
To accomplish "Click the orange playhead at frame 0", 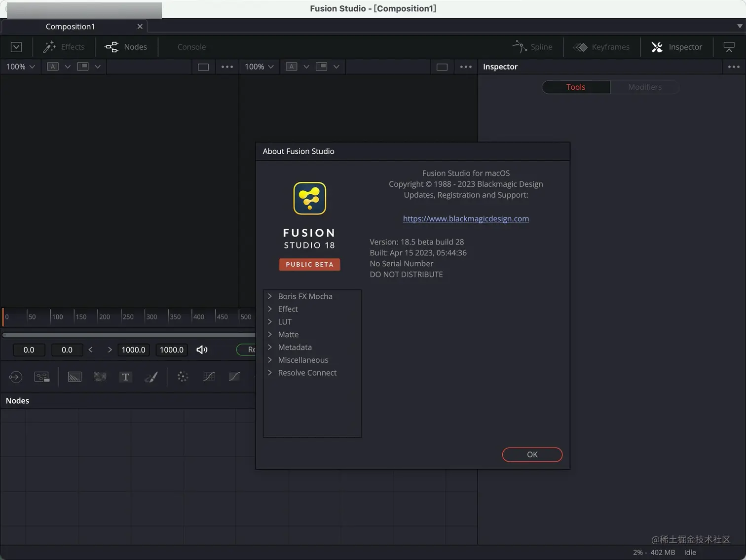I will point(3,317).
